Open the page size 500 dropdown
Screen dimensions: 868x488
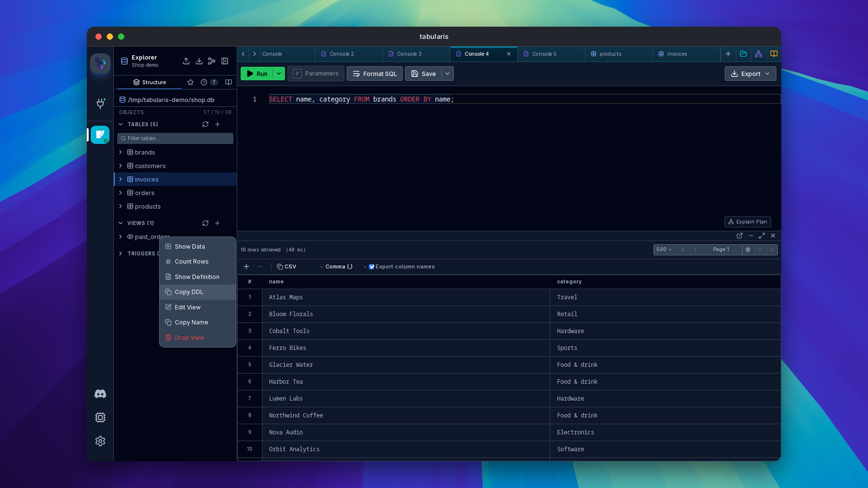tap(665, 249)
